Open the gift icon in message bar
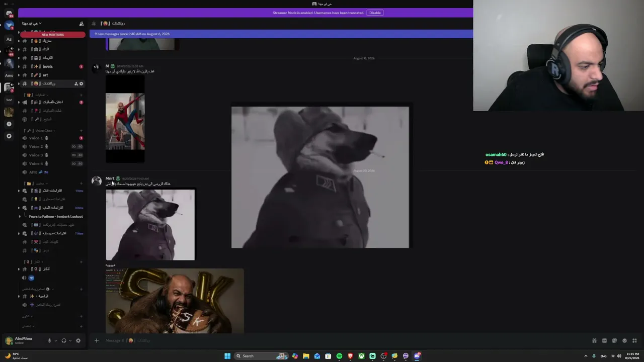This screenshot has width=644, height=362. pyautogui.click(x=594, y=341)
